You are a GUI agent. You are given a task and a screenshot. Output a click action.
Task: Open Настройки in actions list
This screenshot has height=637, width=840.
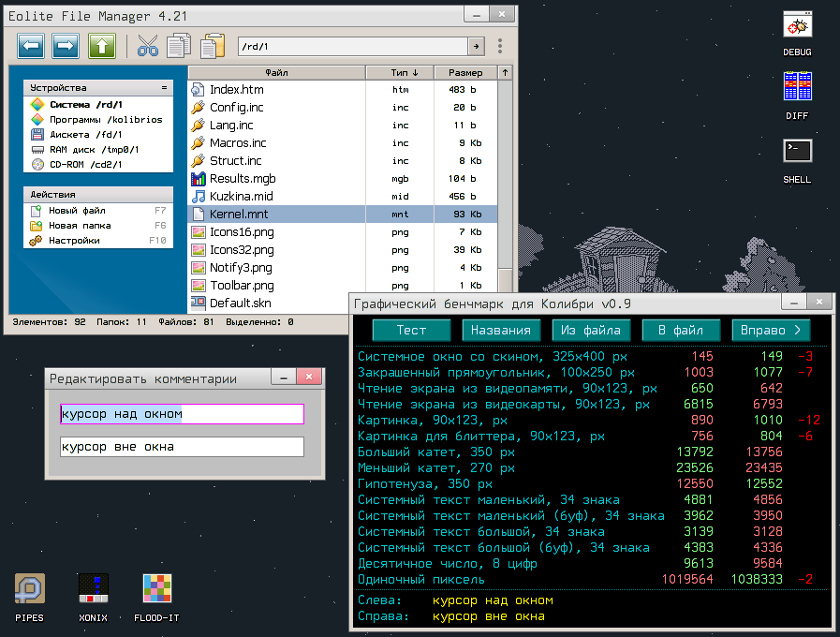(74, 241)
